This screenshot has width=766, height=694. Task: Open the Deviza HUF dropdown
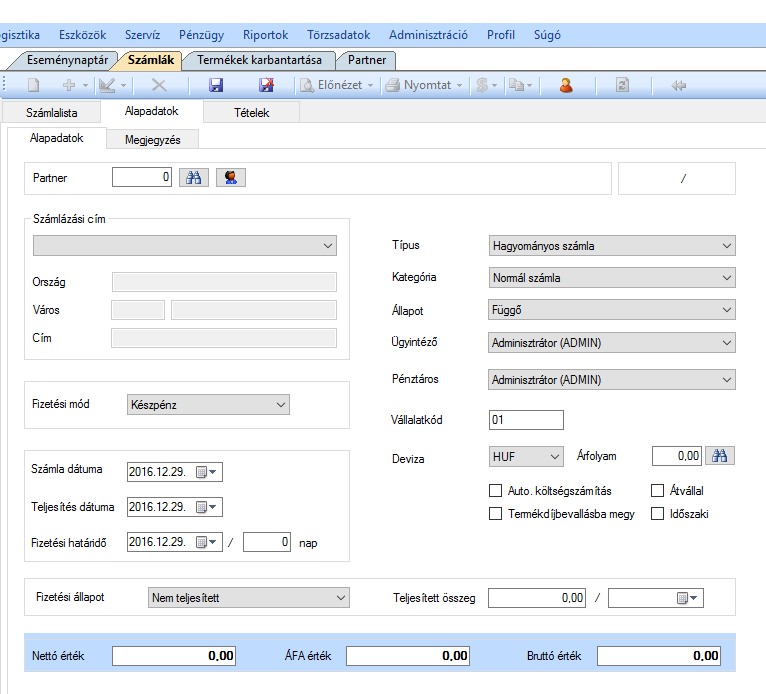pyautogui.click(x=526, y=457)
